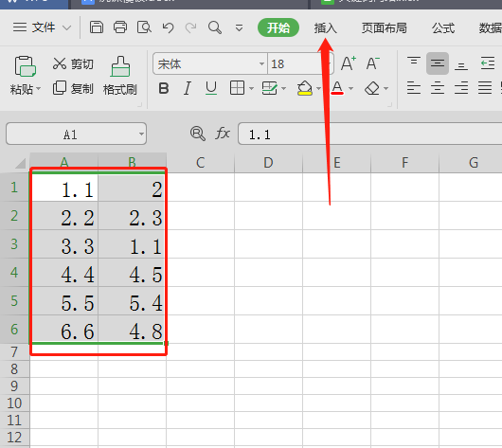
Task: Expand the 文件 menu chevron
Action: click(66, 28)
